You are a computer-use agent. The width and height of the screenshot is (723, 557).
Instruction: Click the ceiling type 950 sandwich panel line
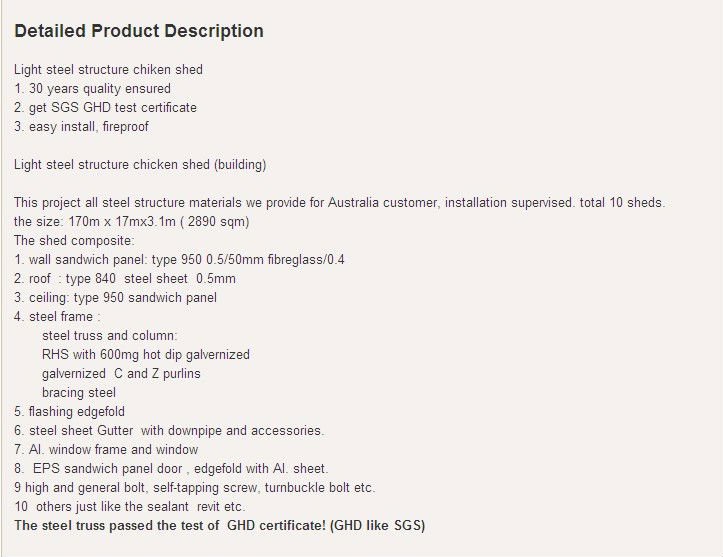tap(115, 297)
